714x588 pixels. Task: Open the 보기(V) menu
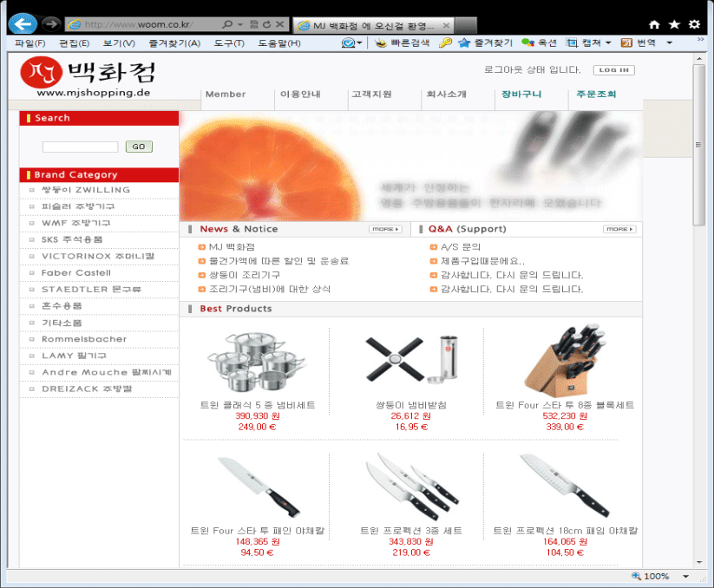tap(119, 43)
